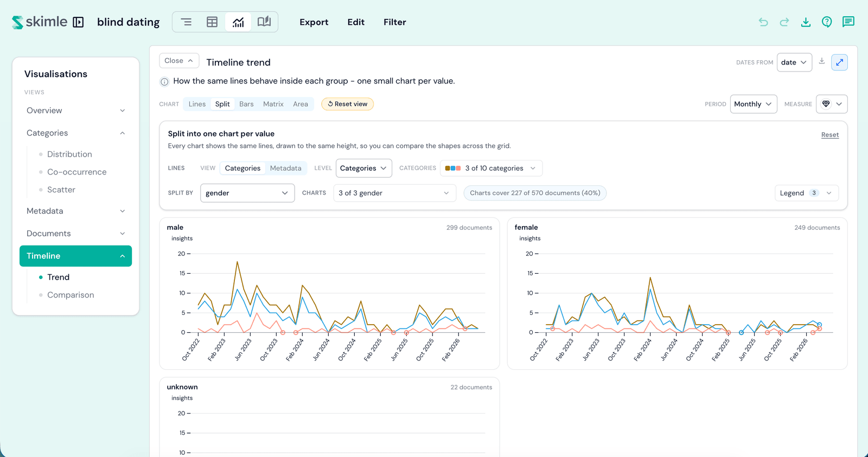Open the 3 of 3 gender charts dropdown
868x457 pixels.
pos(394,193)
